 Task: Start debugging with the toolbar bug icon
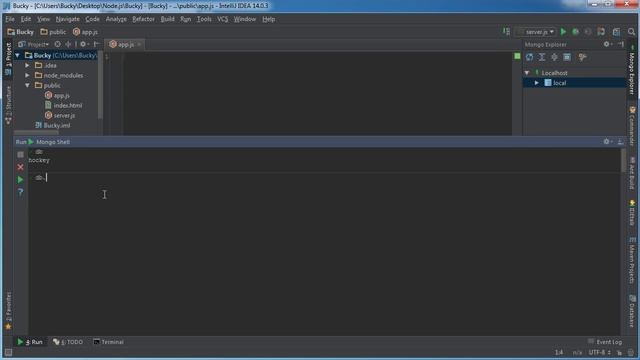(576, 31)
